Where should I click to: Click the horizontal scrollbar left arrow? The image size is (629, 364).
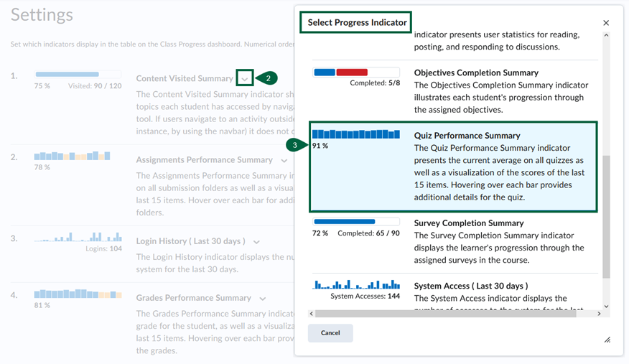(x=312, y=314)
